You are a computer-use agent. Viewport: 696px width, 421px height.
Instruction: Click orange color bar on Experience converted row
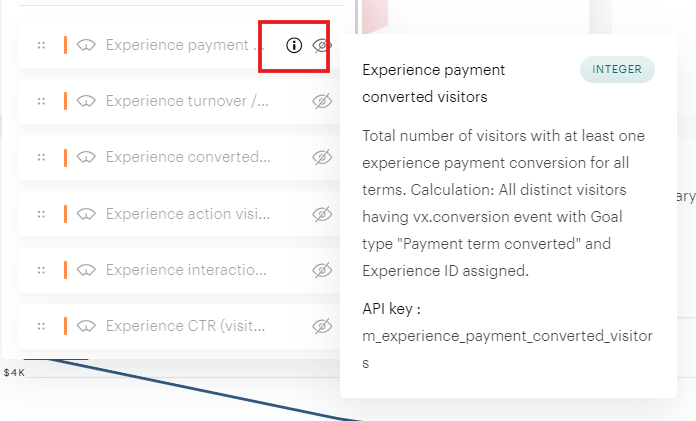tap(65, 157)
